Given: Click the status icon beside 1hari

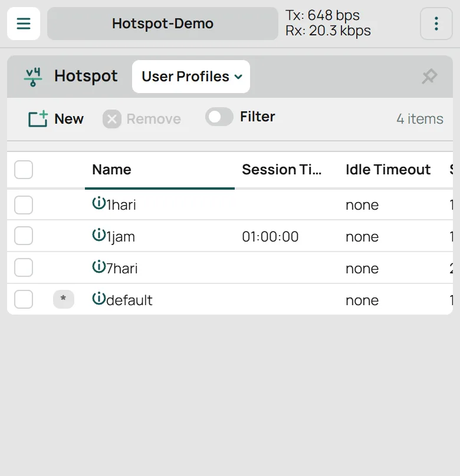Looking at the screenshot, I should click(98, 203).
